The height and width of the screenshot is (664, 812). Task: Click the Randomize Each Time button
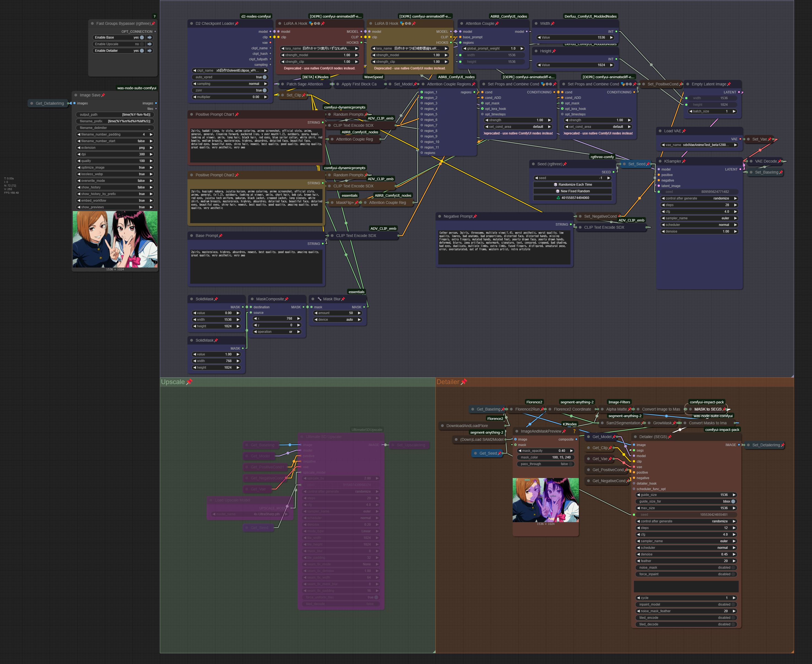point(572,184)
